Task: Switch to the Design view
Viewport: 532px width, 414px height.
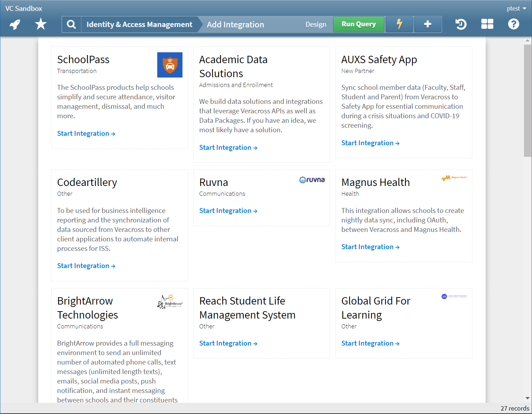Action: 315,24
